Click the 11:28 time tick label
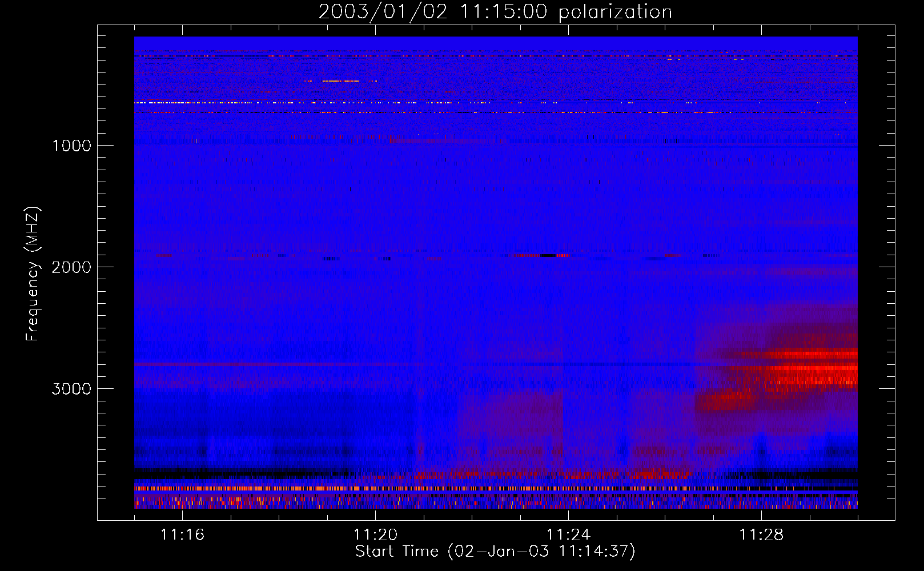The width and height of the screenshot is (924, 571). tap(761, 535)
